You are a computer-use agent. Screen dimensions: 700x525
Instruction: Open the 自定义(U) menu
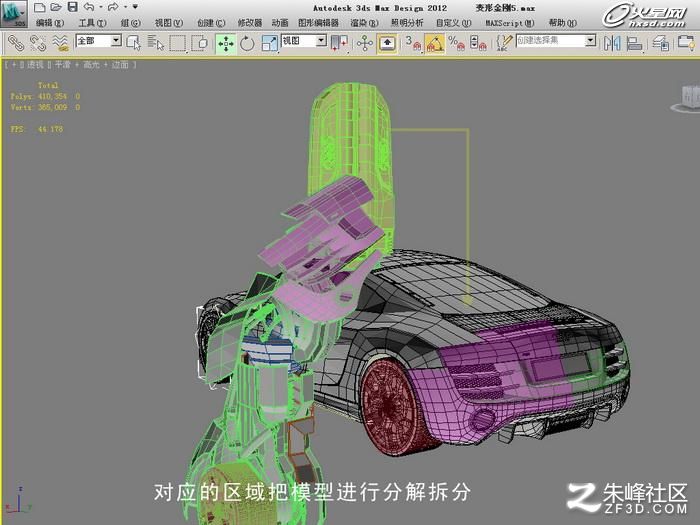(x=454, y=23)
